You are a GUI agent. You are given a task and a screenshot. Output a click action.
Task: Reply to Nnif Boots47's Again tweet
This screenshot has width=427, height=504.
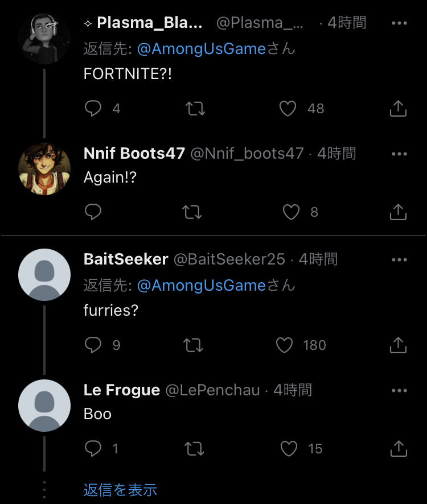[93, 212]
